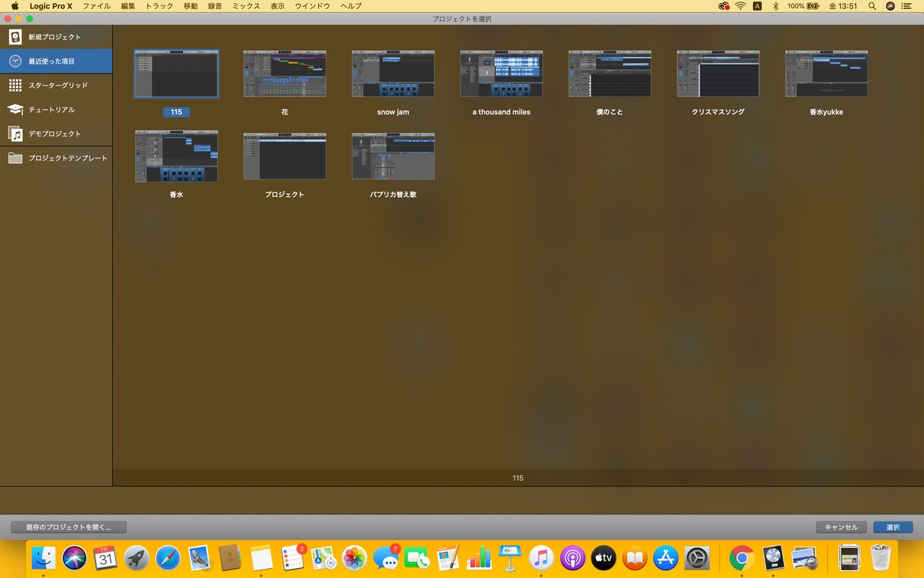Open the ヘルプ menu
Screen dimensions: 924x578
click(x=351, y=6)
